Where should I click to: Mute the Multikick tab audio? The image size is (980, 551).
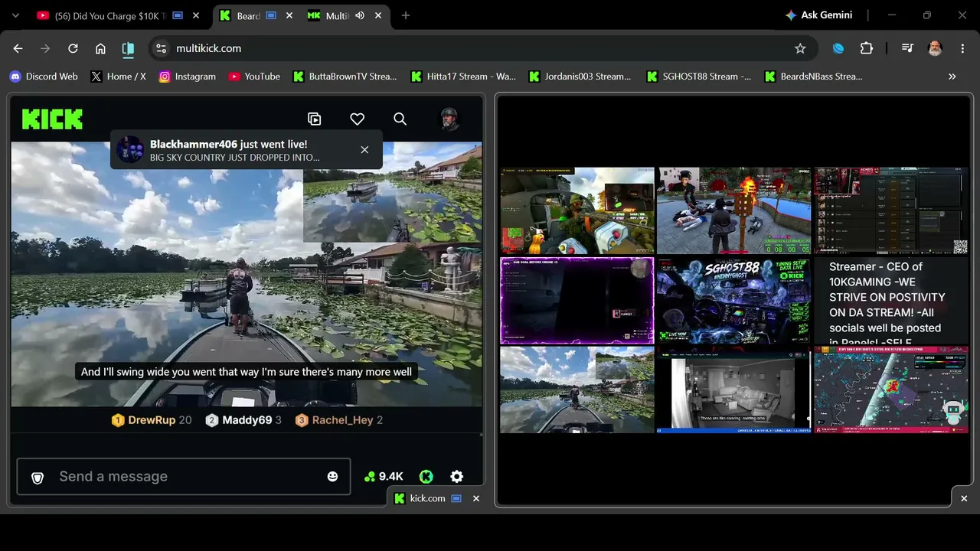[359, 15]
